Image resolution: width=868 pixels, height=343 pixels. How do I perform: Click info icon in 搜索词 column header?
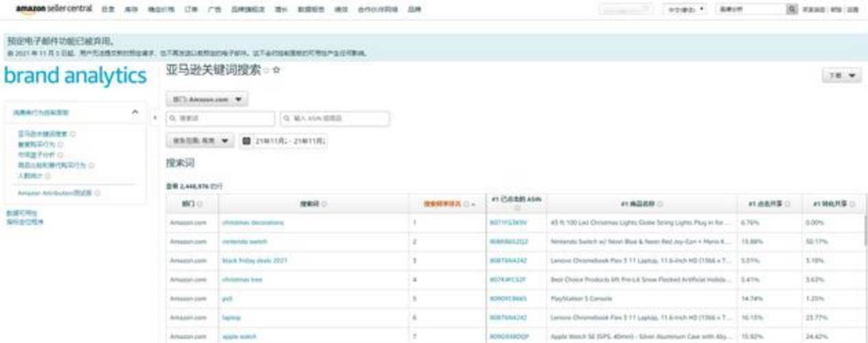tap(324, 204)
